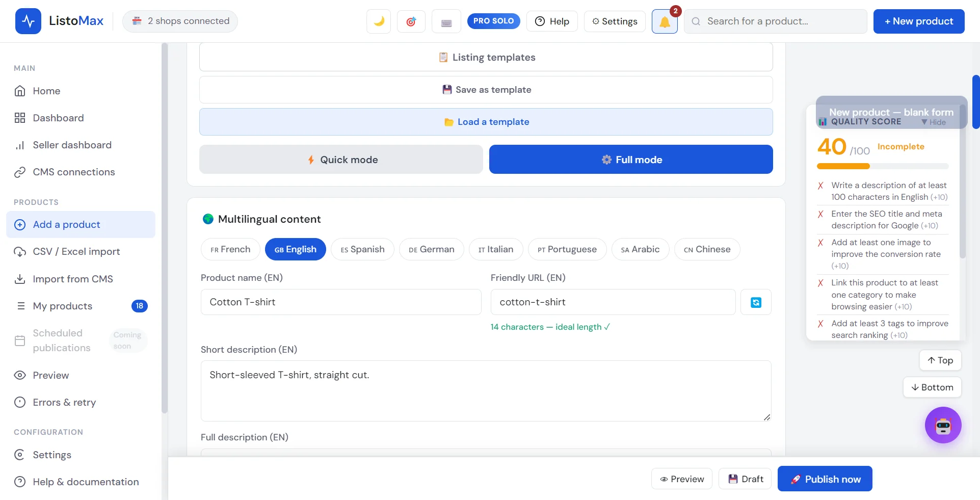This screenshot has height=500, width=980.
Task: Click the ListoMax logo icon
Action: click(x=28, y=21)
